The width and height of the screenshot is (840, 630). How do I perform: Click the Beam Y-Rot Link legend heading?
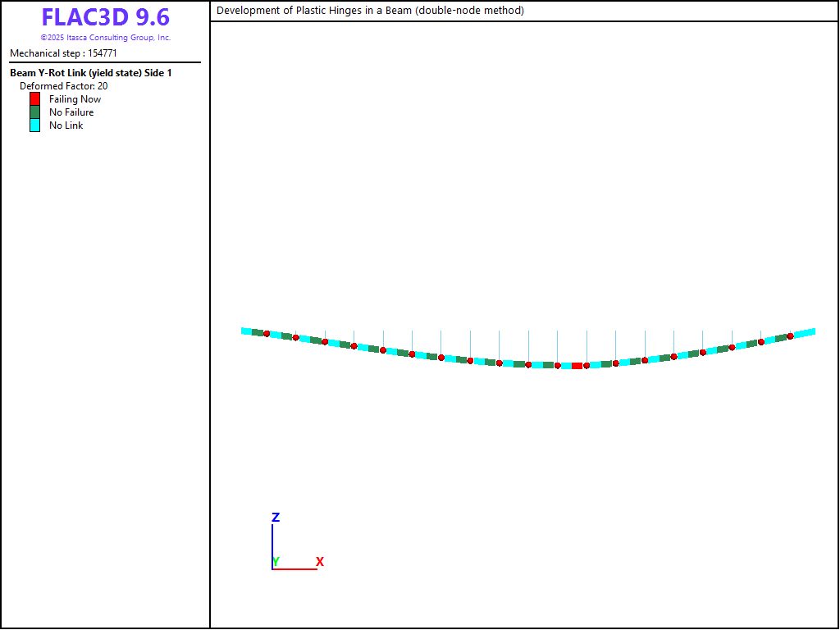pyautogui.click(x=90, y=73)
